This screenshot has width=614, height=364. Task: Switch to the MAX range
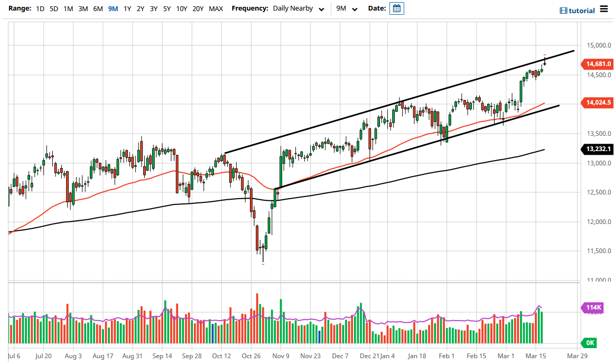[216, 8]
